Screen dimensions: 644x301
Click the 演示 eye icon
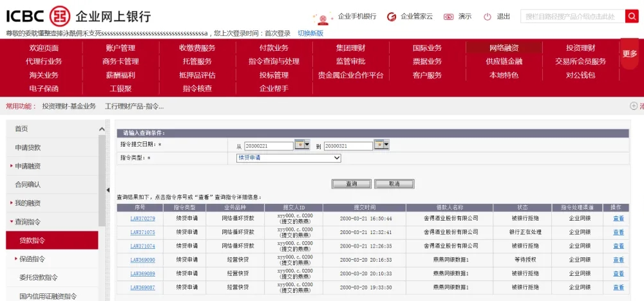pos(449,17)
